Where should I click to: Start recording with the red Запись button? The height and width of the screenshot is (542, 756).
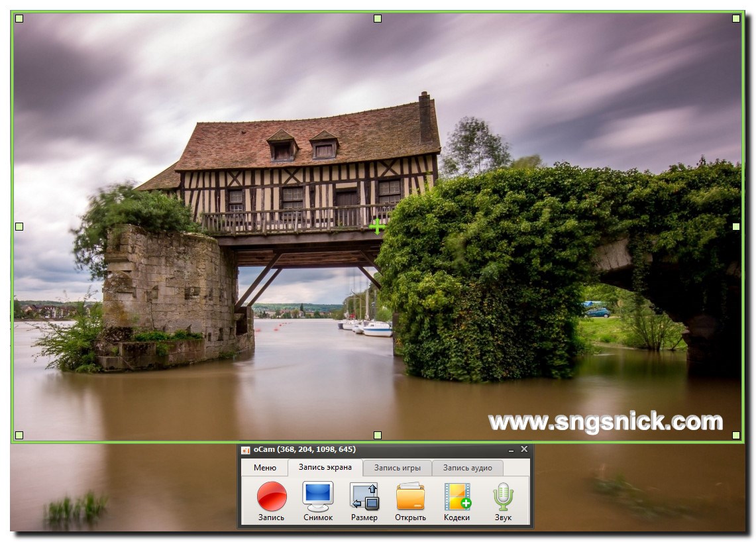click(x=272, y=502)
